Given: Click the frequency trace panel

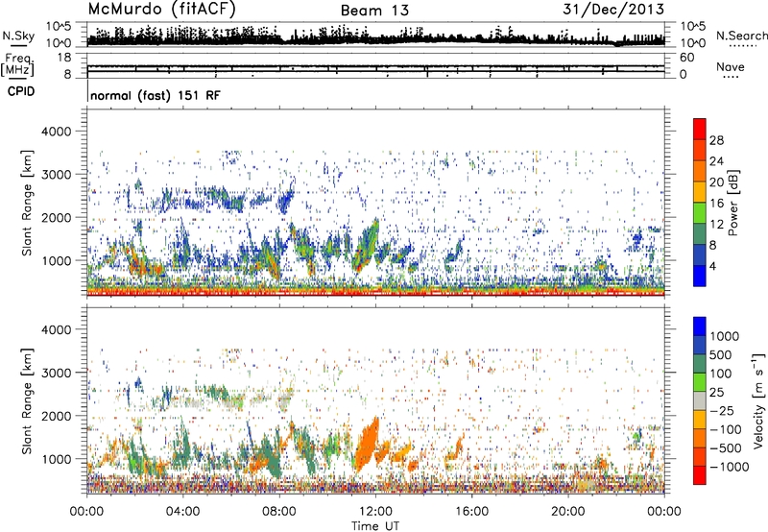Looking at the screenshot, I should click(375, 65).
